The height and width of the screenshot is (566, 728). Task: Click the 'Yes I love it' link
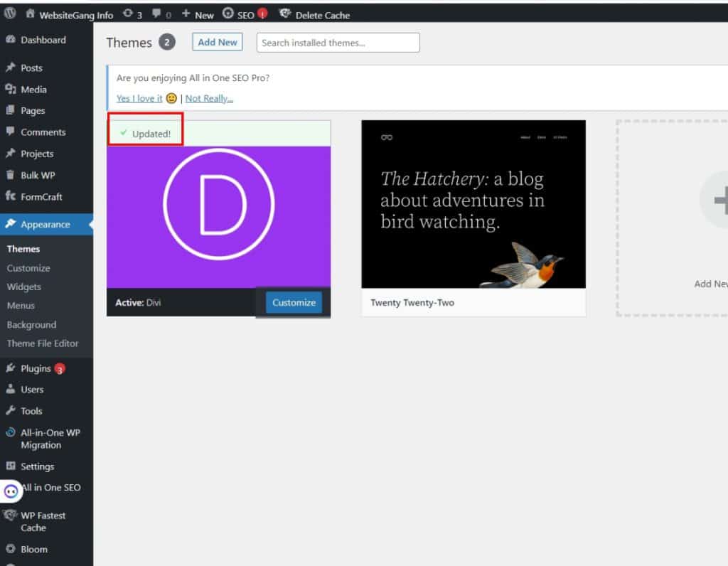point(139,98)
